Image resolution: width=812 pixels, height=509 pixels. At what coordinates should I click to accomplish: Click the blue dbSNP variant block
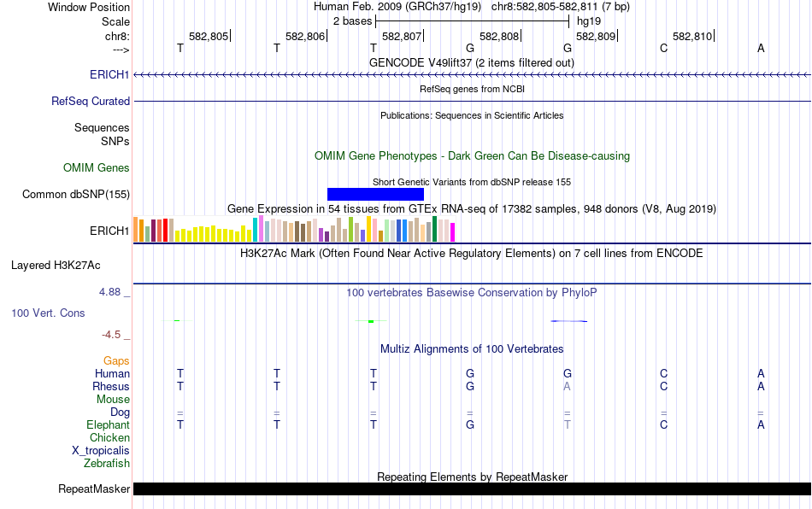375,195
